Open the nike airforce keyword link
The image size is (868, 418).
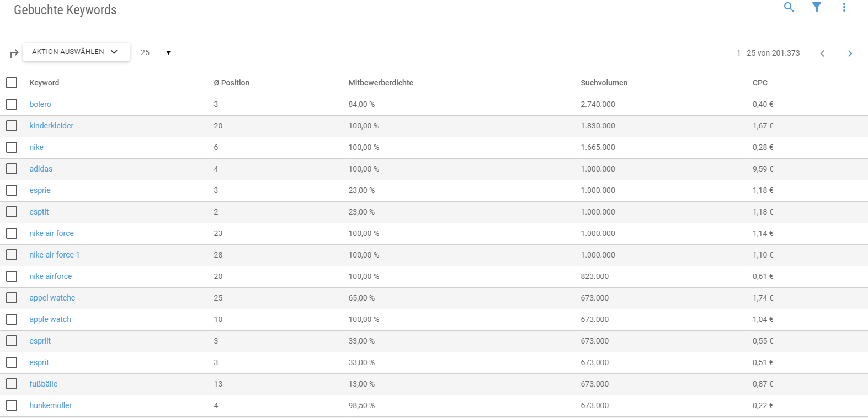click(51, 276)
